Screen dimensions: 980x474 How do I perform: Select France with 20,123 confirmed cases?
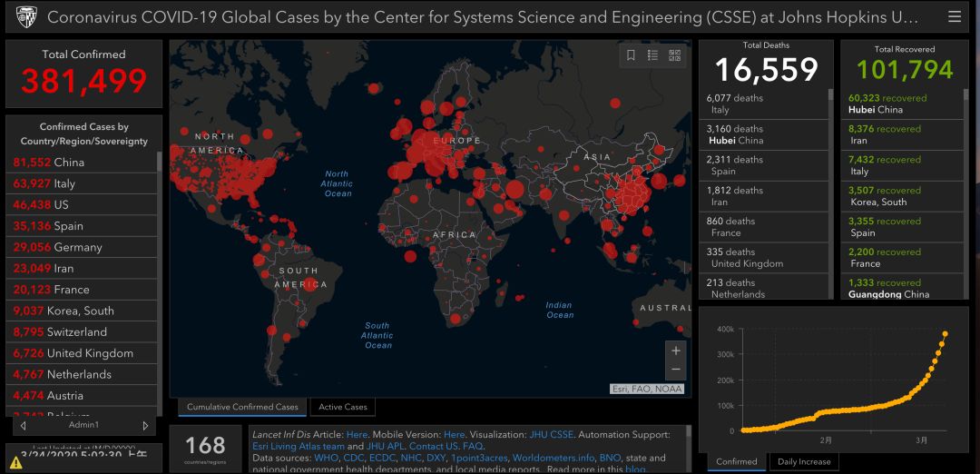click(82, 291)
